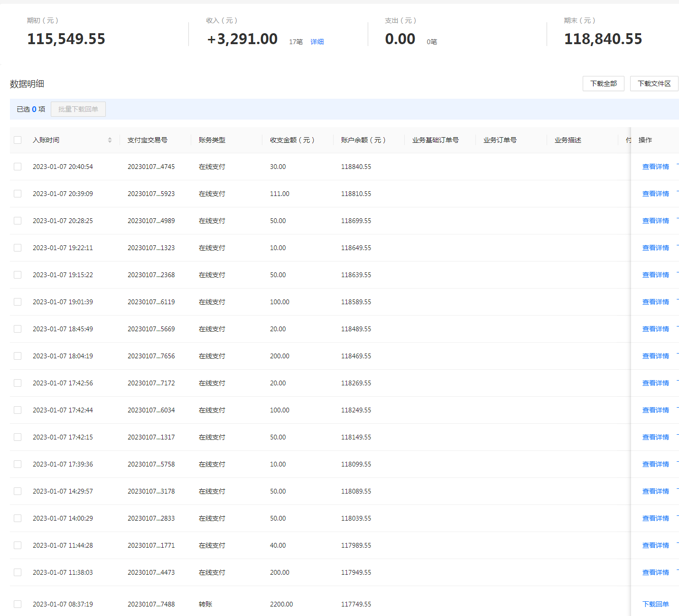Tick checkbox for the 19:01:39 entry

coord(18,302)
